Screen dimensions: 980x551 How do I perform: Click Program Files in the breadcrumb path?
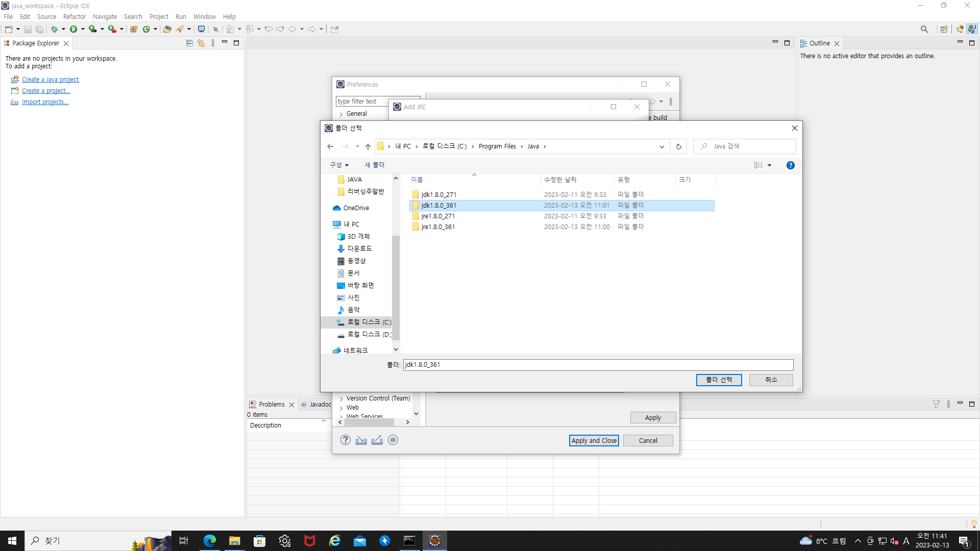tap(497, 146)
